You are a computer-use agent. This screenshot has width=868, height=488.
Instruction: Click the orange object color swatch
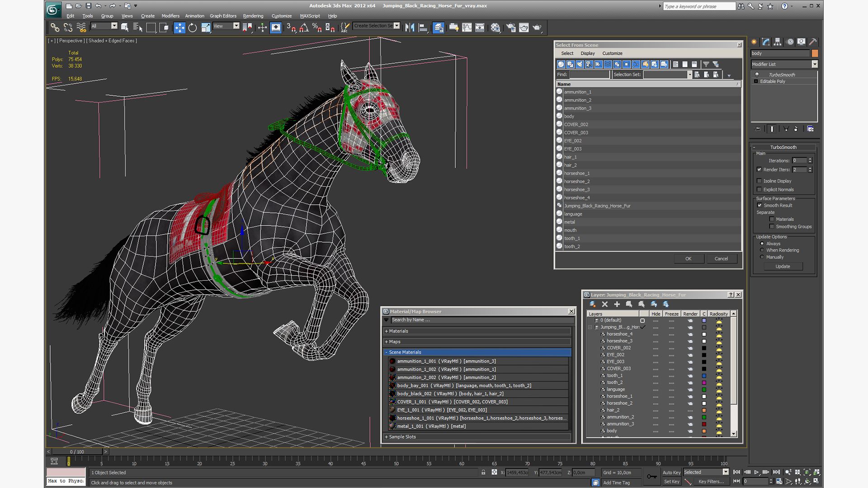815,53
